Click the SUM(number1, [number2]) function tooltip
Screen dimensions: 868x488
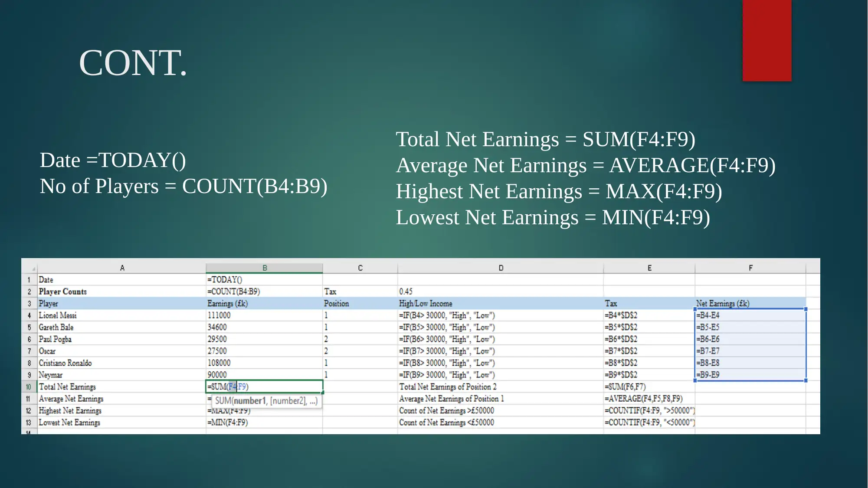tap(266, 401)
